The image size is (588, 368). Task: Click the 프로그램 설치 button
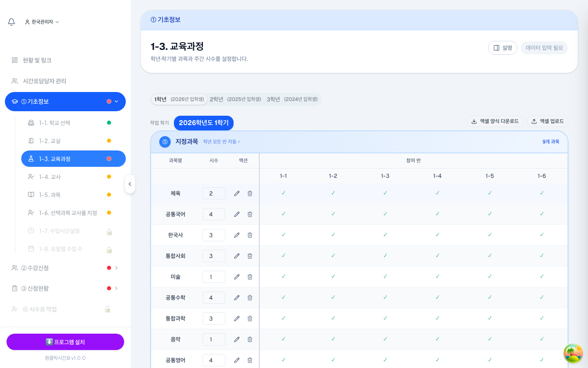point(65,342)
